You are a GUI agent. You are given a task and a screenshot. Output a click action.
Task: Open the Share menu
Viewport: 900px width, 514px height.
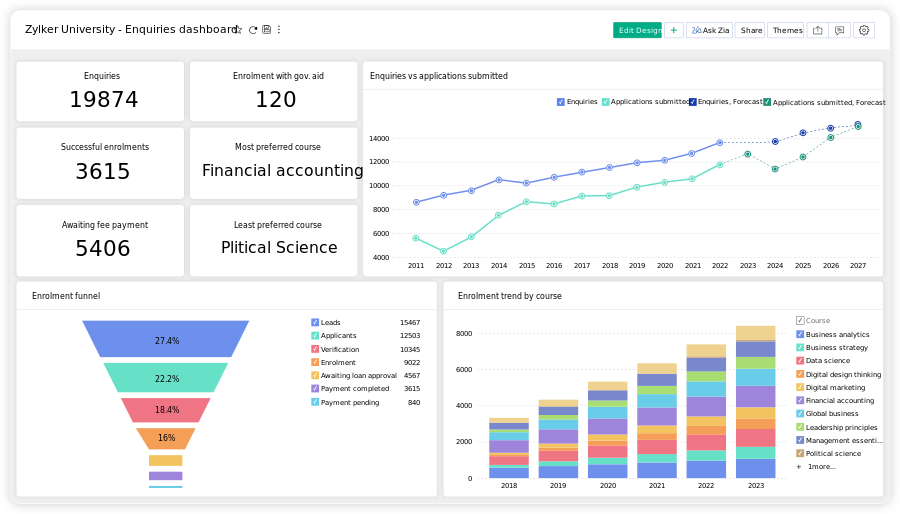(x=750, y=30)
